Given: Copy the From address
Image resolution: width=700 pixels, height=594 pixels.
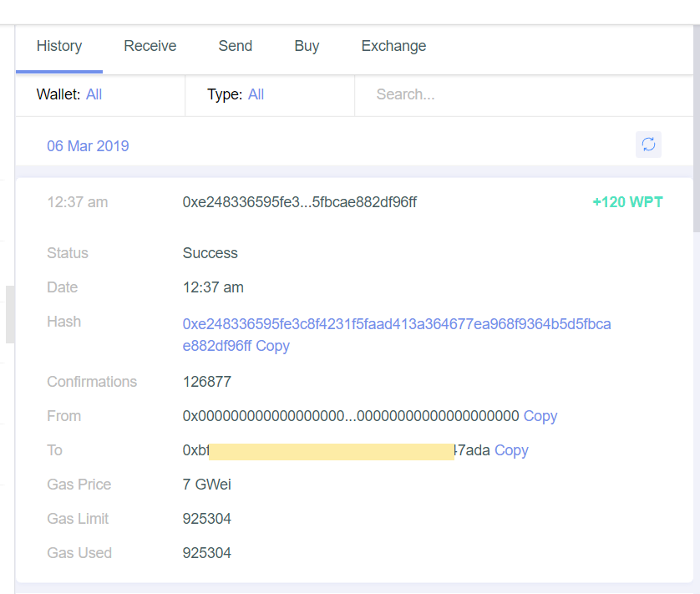Looking at the screenshot, I should click(540, 416).
